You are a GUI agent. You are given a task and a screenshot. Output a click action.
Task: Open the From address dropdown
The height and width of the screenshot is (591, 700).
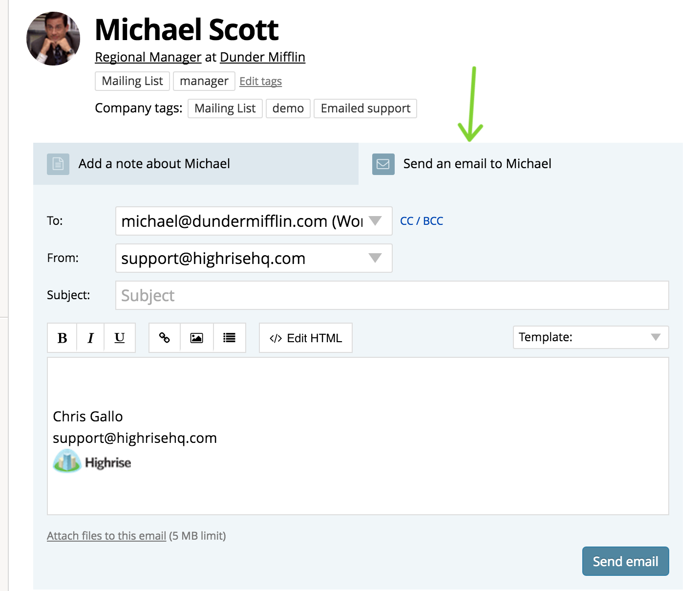pyautogui.click(x=254, y=258)
